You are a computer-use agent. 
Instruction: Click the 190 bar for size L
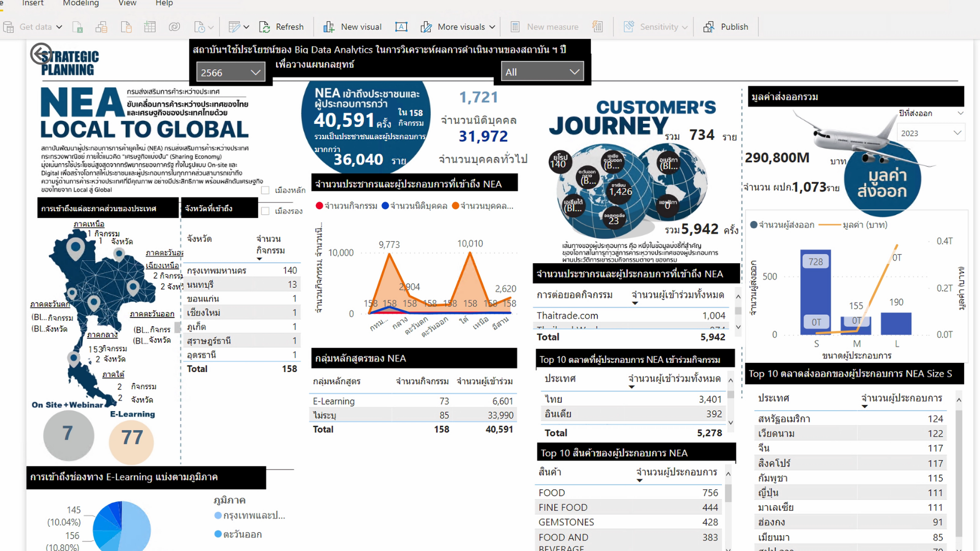tap(896, 323)
